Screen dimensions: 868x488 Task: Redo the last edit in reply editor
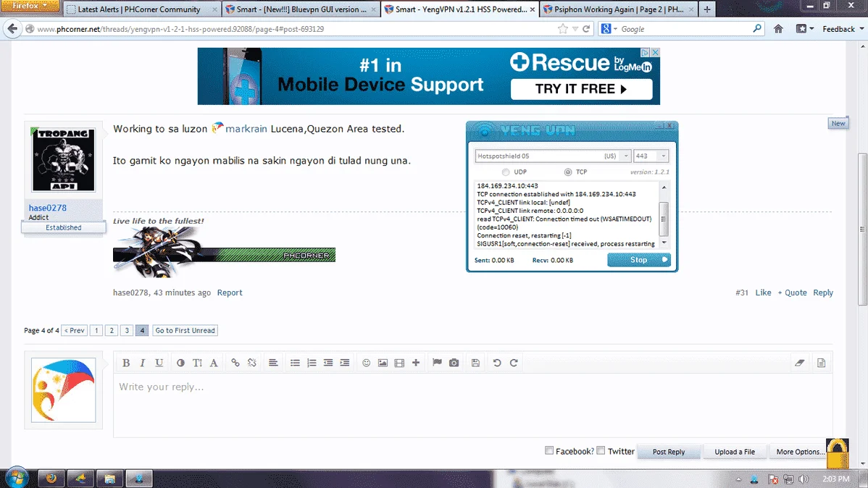click(x=514, y=363)
